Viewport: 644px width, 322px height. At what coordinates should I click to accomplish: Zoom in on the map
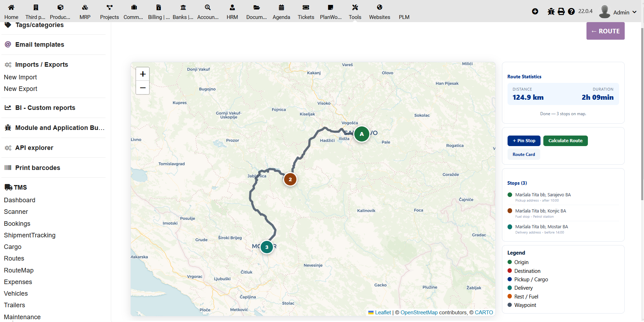pyautogui.click(x=143, y=74)
